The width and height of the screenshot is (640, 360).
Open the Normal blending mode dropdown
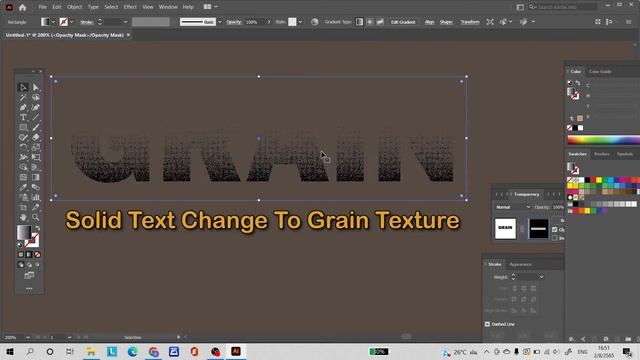click(513, 207)
